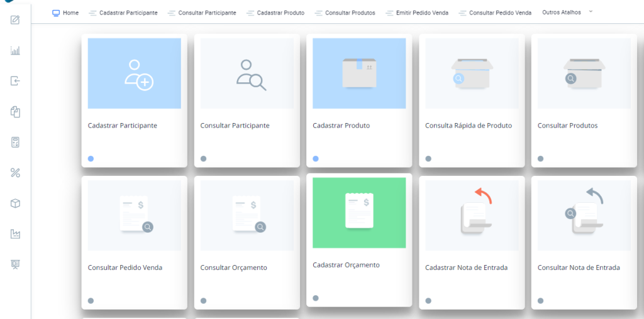Click the presentation board sidebar icon
644x319 pixels.
tap(16, 264)
